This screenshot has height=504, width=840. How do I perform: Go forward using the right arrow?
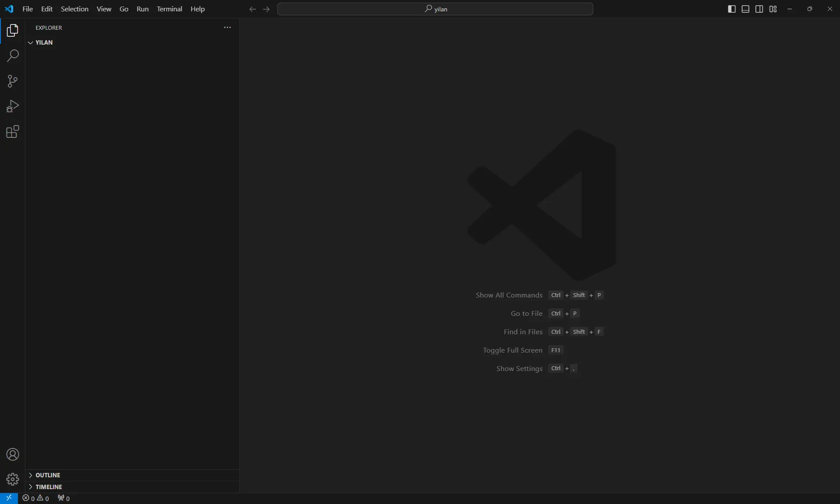point(266,9)
